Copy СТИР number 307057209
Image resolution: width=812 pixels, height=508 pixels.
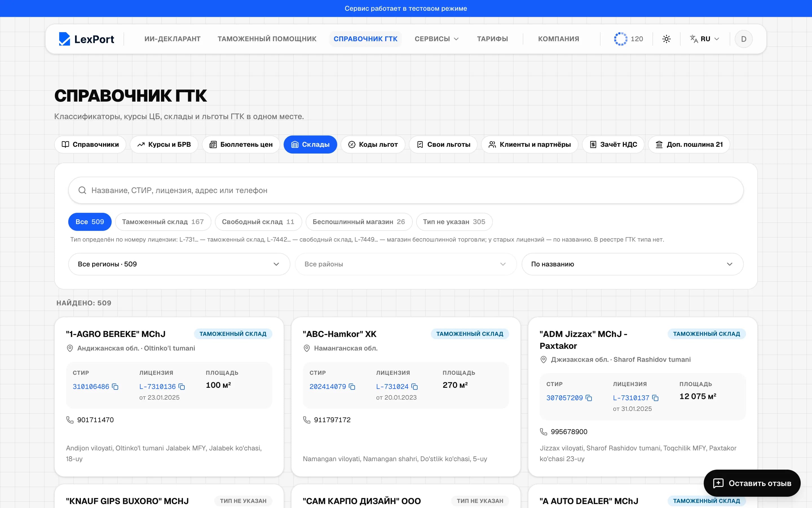tap(589, 398)
